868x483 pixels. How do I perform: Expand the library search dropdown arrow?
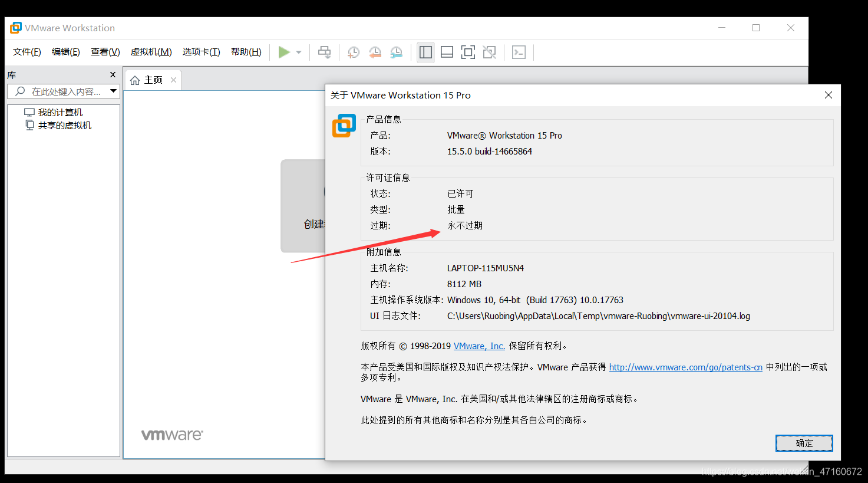tap(114, 91)
